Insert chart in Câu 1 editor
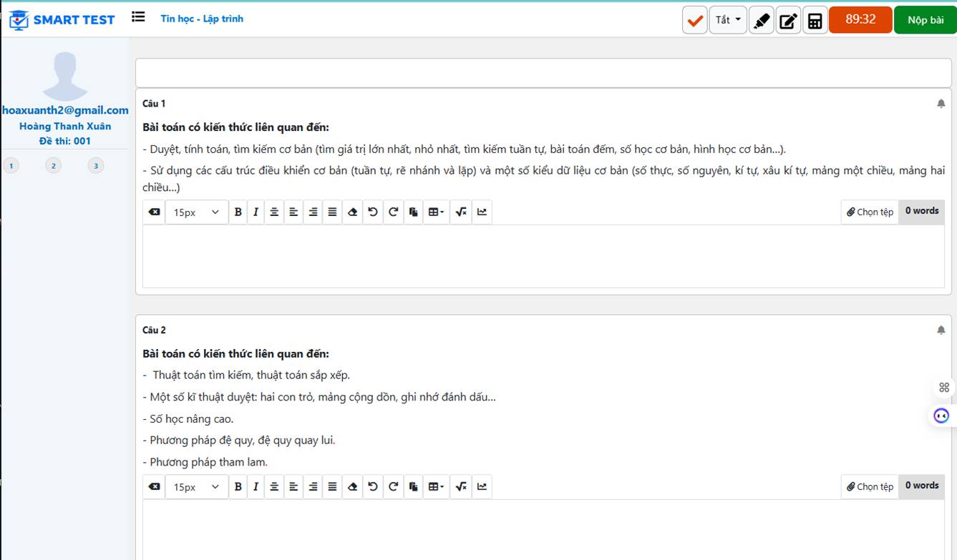This screenshot has width=957, height=560. pyautogui.click(x=482, y=212)
